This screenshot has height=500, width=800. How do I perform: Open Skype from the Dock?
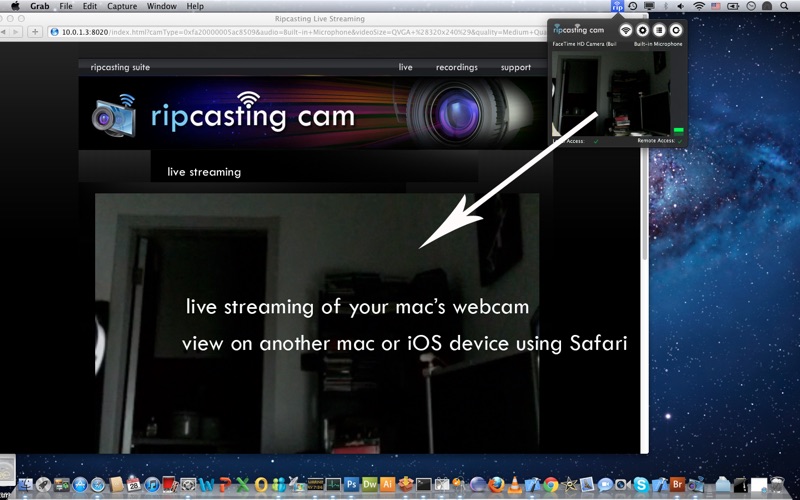click(641, 484)
